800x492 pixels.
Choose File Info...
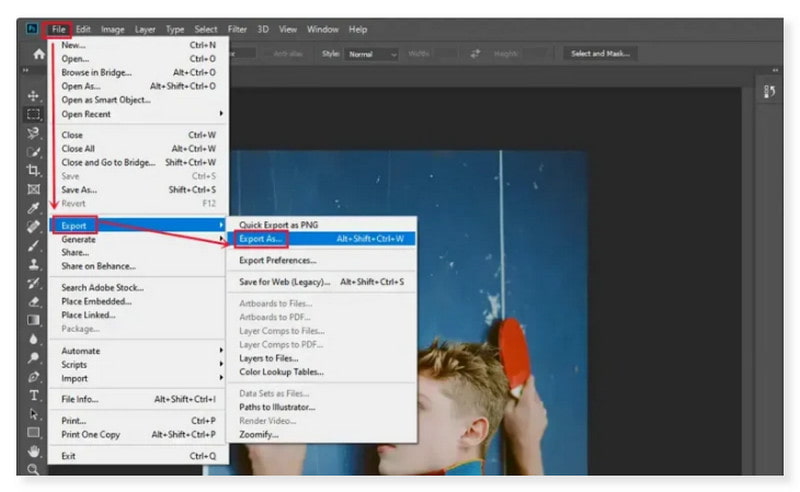pos(138,399)
